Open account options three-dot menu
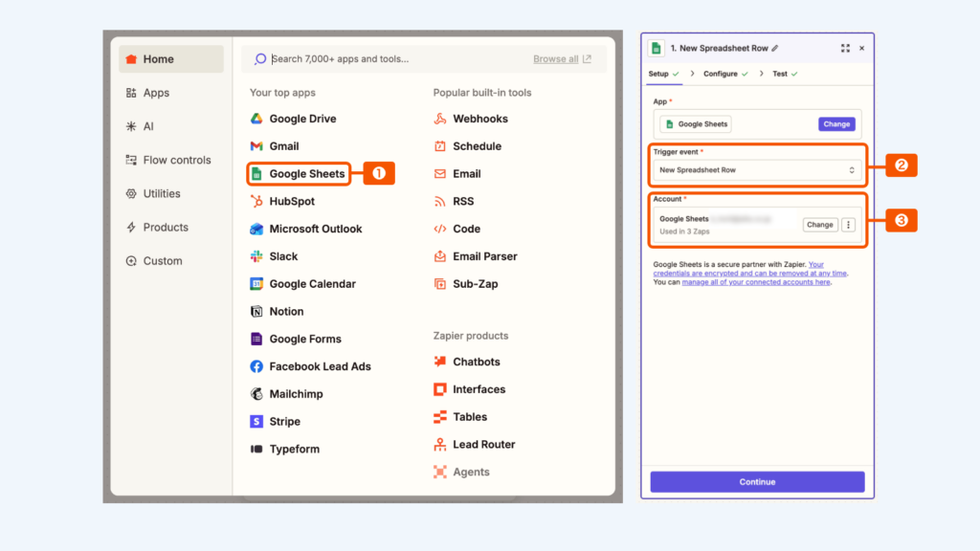Image resolution: width=980 pixels, height=551 pixels. click(848, 225)
